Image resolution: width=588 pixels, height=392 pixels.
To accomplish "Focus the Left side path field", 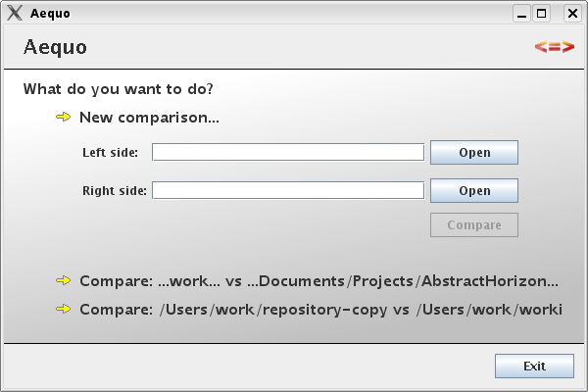I will pos(288,152).
